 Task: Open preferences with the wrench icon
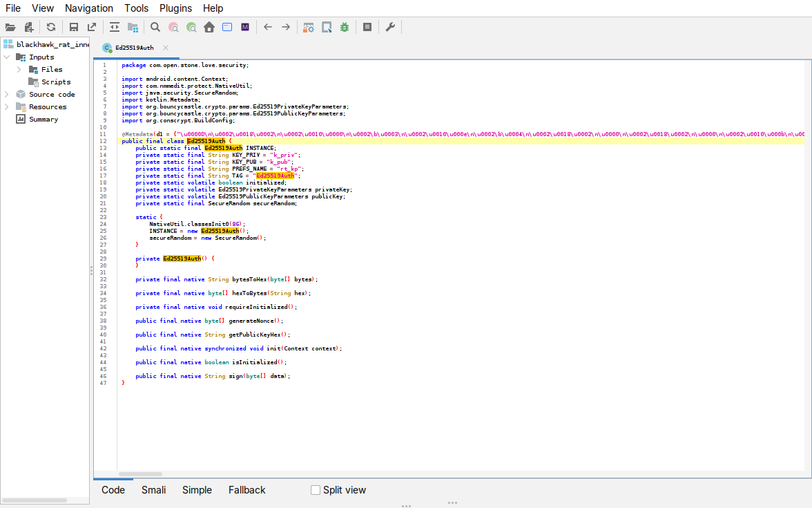[x=391, y=28]
